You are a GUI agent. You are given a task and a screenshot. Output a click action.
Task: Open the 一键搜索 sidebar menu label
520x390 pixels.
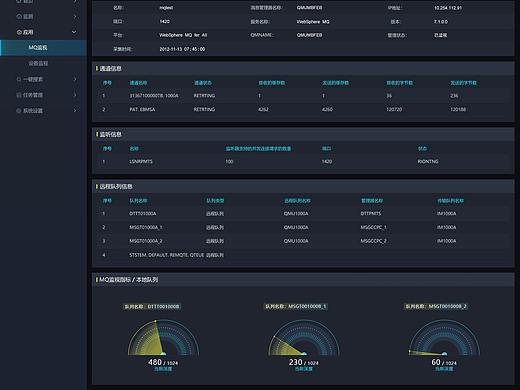(x=33, y=79)
